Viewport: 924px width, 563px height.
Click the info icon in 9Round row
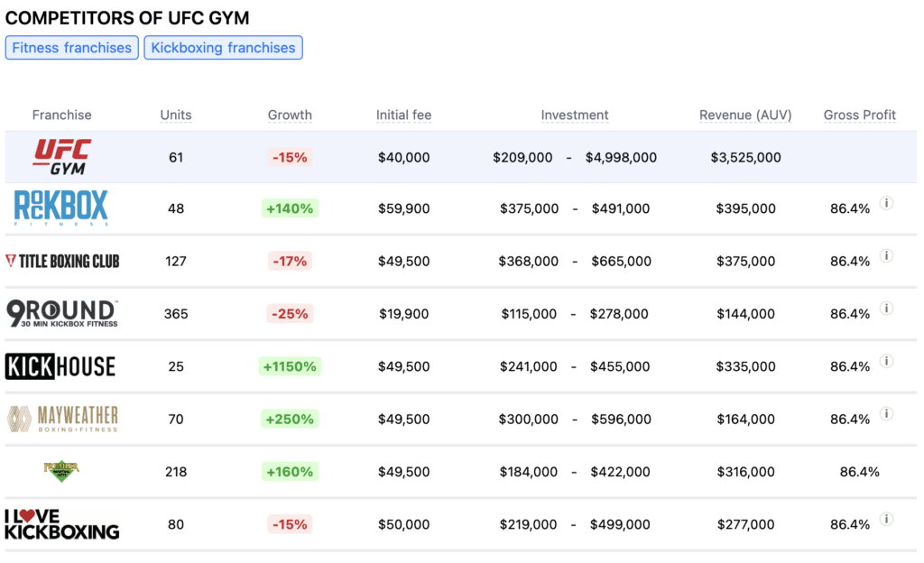coord(886,309)
